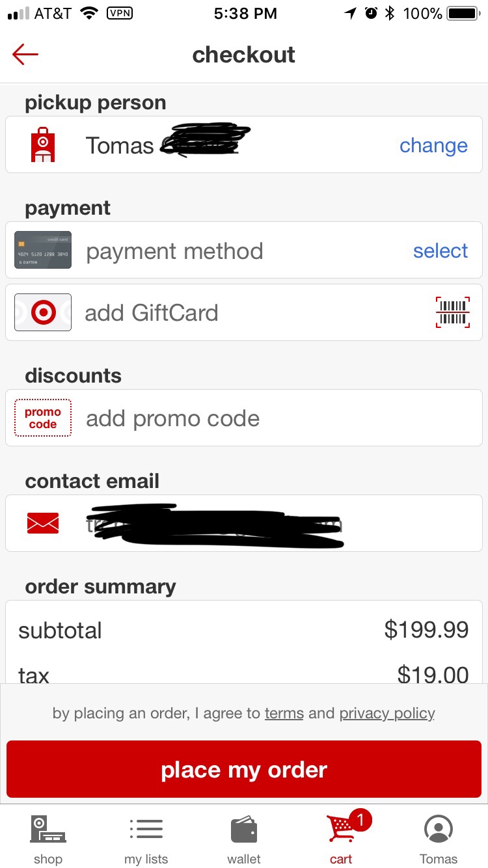Screen dimensions: 488x868
Task: Open the privacy policy link
Action: (x=387, y=713)
